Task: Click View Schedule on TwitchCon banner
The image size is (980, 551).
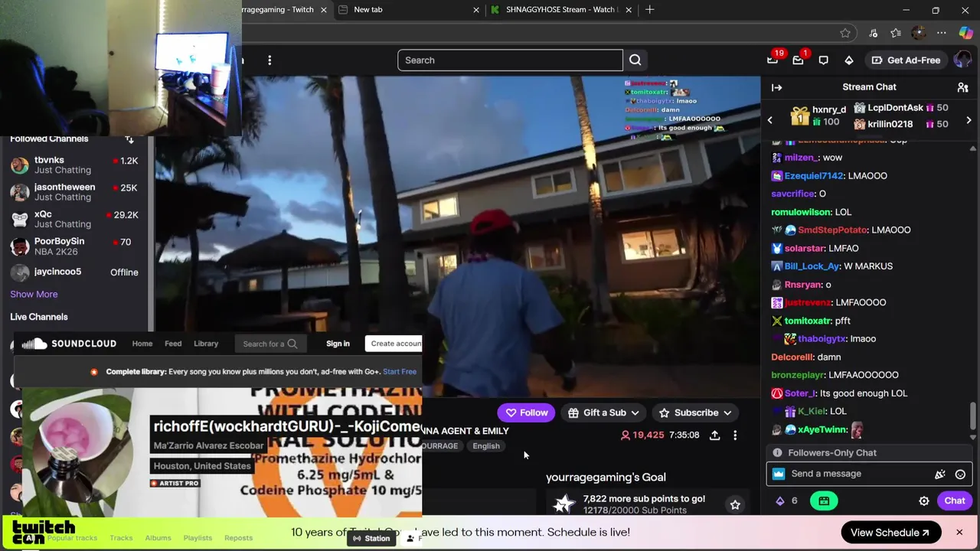Action: click(x=890, y=533)
